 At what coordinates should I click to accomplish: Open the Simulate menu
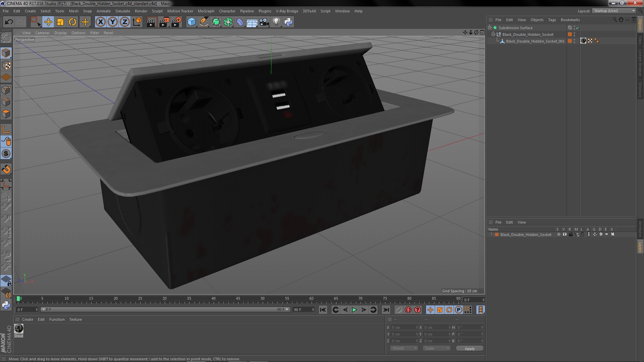click(122, 11)
